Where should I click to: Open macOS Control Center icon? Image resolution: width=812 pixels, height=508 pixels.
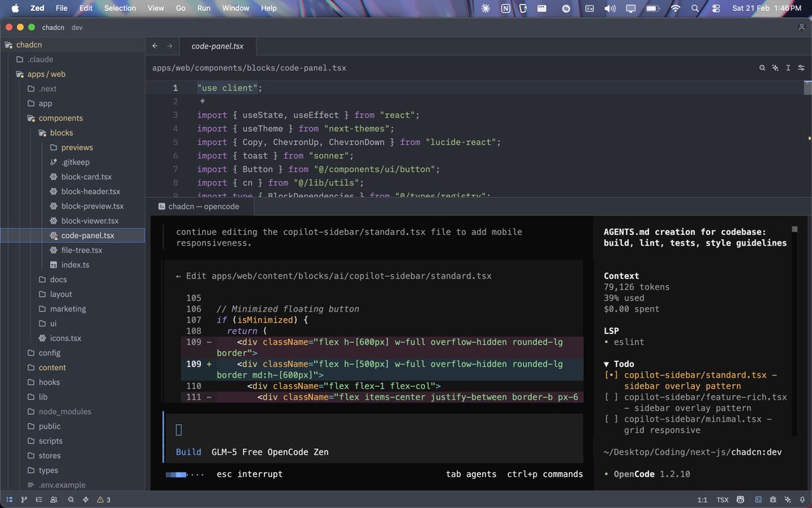coord(716,8)
